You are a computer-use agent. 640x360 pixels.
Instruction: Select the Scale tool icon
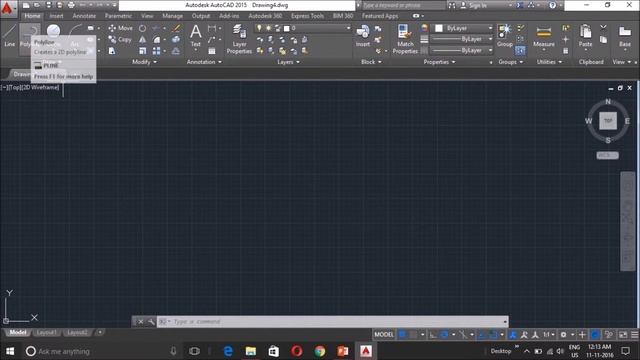click(x=142, y=51)
